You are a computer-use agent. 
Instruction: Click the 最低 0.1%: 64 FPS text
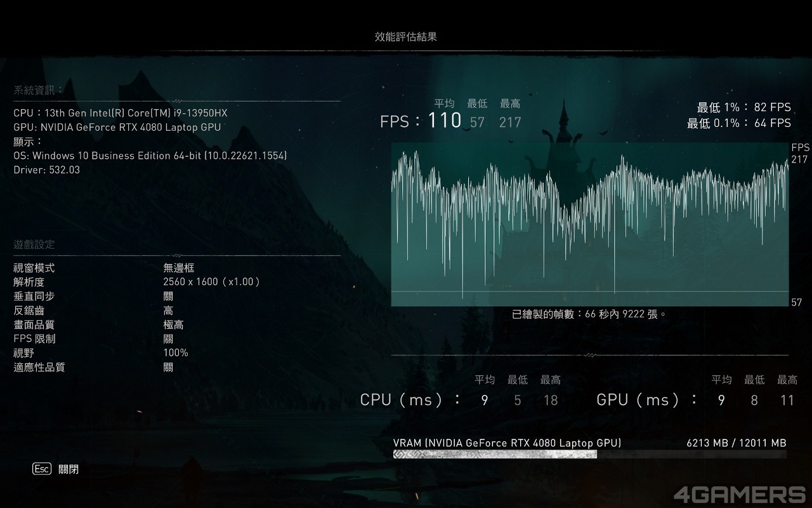739,123
